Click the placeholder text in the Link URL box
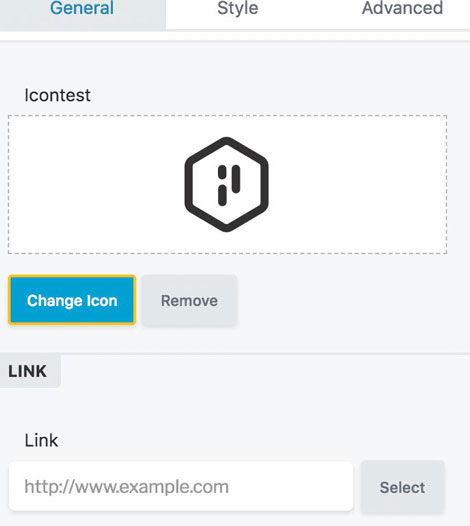Screen dimensions: 470x526 click(x=126, y=486)
